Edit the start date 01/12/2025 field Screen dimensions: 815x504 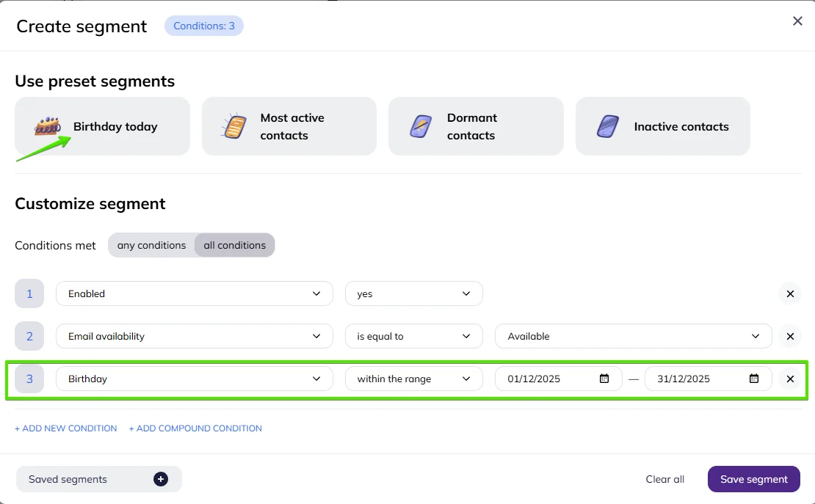[558, 379]
